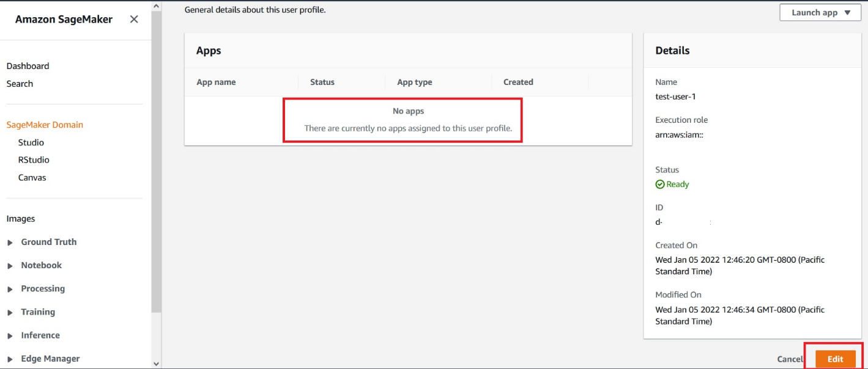Expand the Ground Truth section arrow
The width and height of the screenshot is (868, 369).
click(x=10, y=243)
